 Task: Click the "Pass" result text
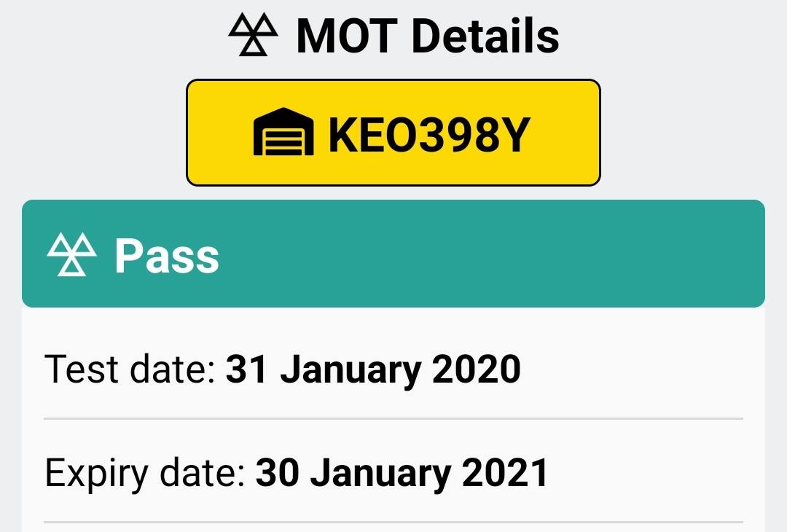[167, 256]
